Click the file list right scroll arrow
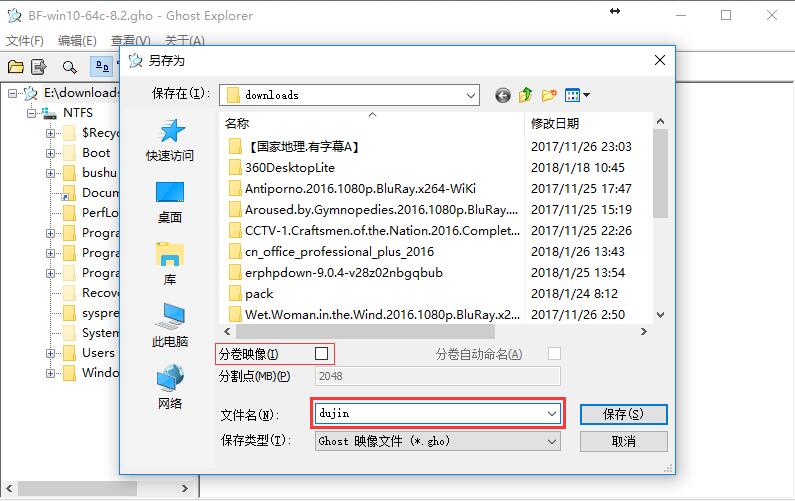795x501 pixels. pyautogui.click(x=644, y=332)
